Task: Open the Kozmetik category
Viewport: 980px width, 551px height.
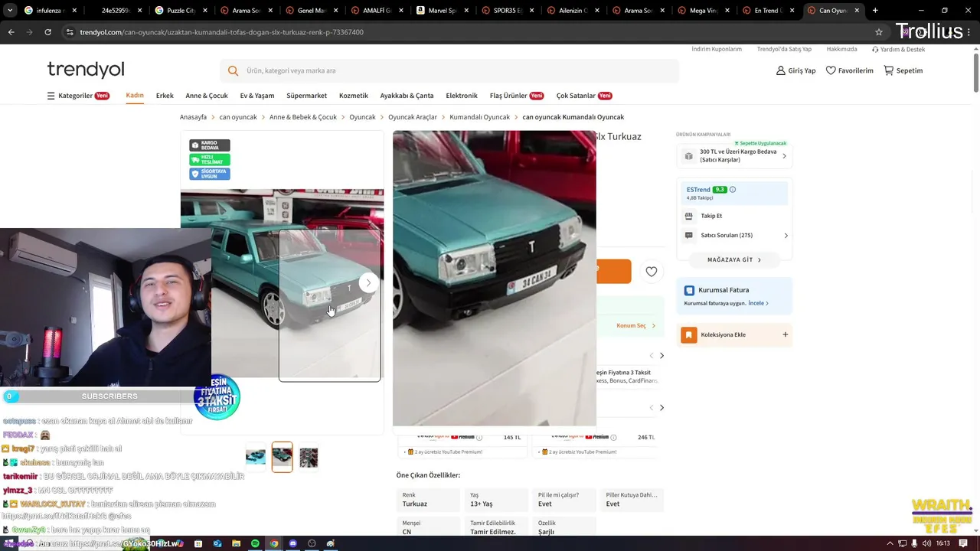Action: (354, 96)
